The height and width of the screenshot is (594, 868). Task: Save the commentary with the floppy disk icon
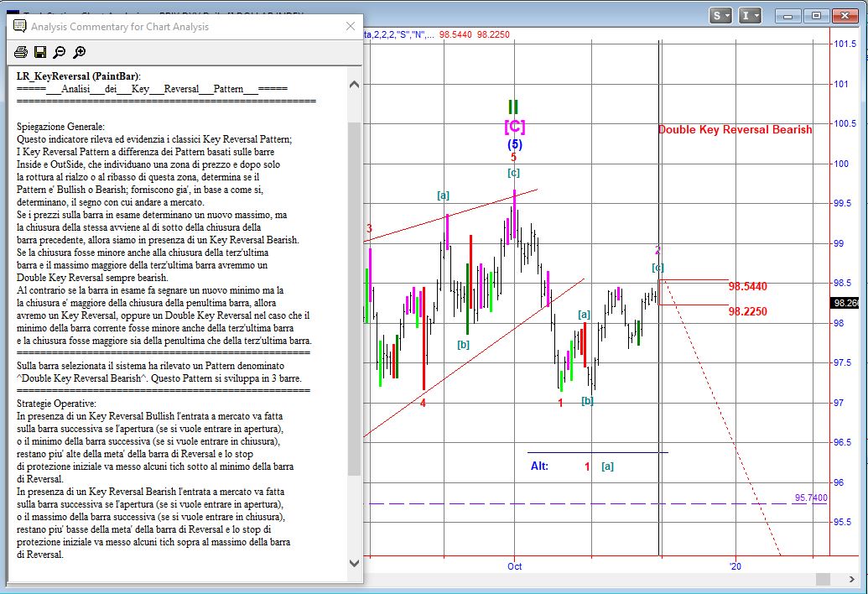point(40,53)
